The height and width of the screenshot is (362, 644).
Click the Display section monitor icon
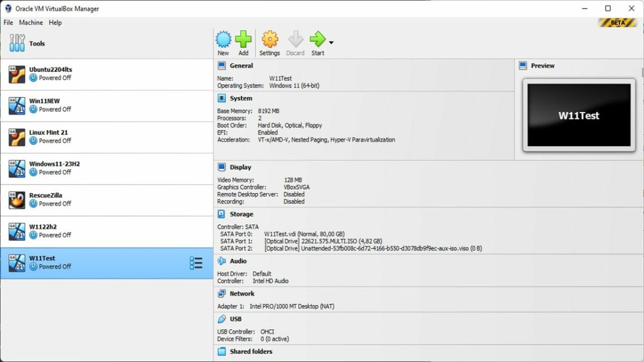click(x=221, y=167)
